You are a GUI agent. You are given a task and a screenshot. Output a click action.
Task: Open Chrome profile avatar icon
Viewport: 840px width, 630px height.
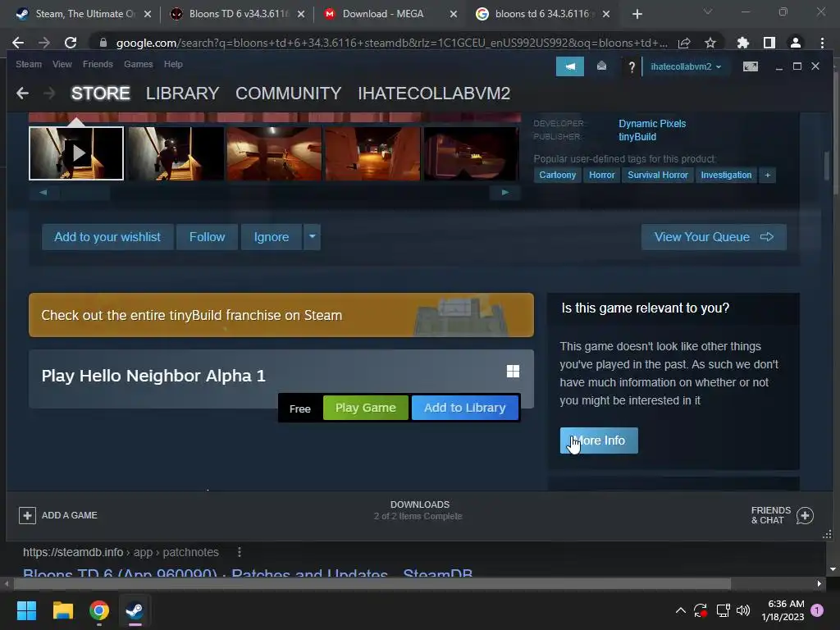coord(796,43)
